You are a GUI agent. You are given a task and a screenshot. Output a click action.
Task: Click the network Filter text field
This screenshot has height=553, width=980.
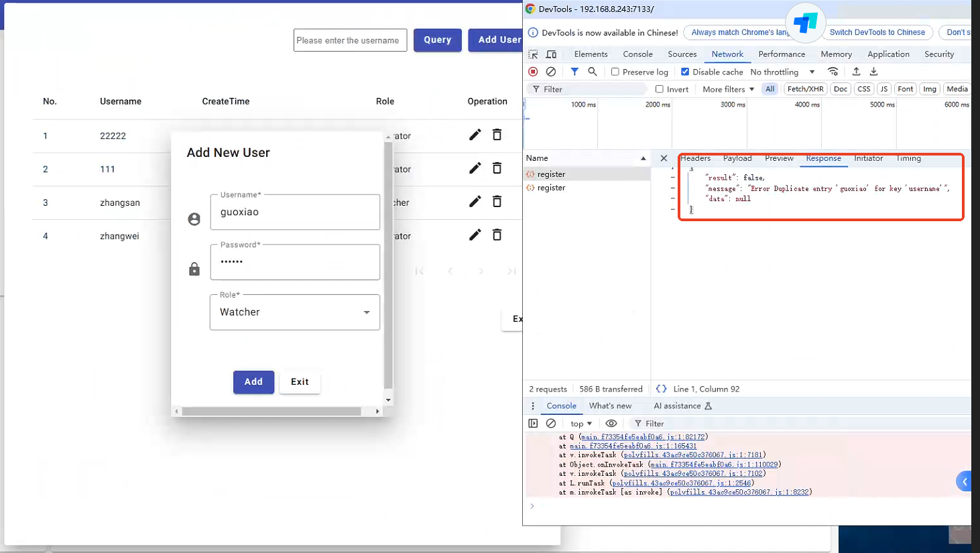(x=588, y=89)
